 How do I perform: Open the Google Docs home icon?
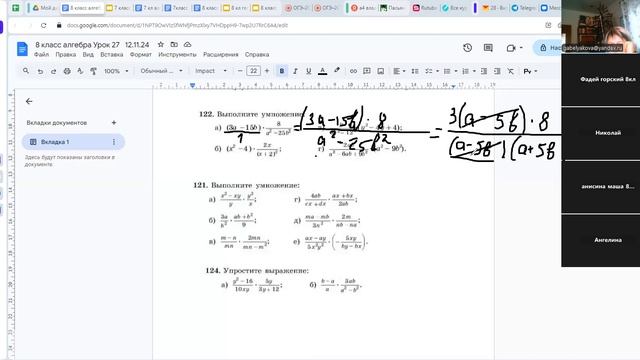[22, 49]
